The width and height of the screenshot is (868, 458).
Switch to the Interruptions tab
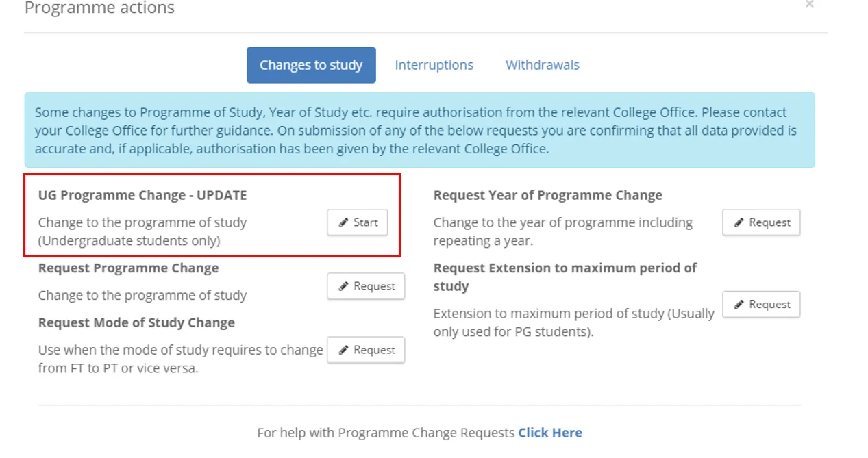[434, 65]
